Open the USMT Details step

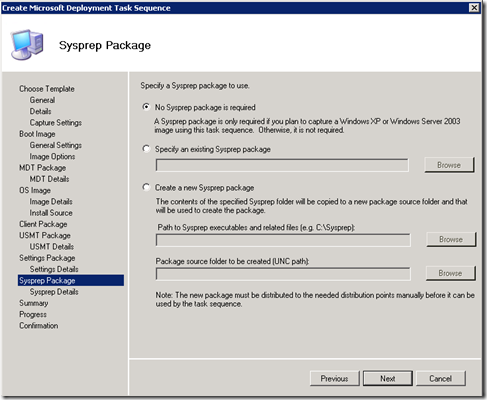(52, 247)
